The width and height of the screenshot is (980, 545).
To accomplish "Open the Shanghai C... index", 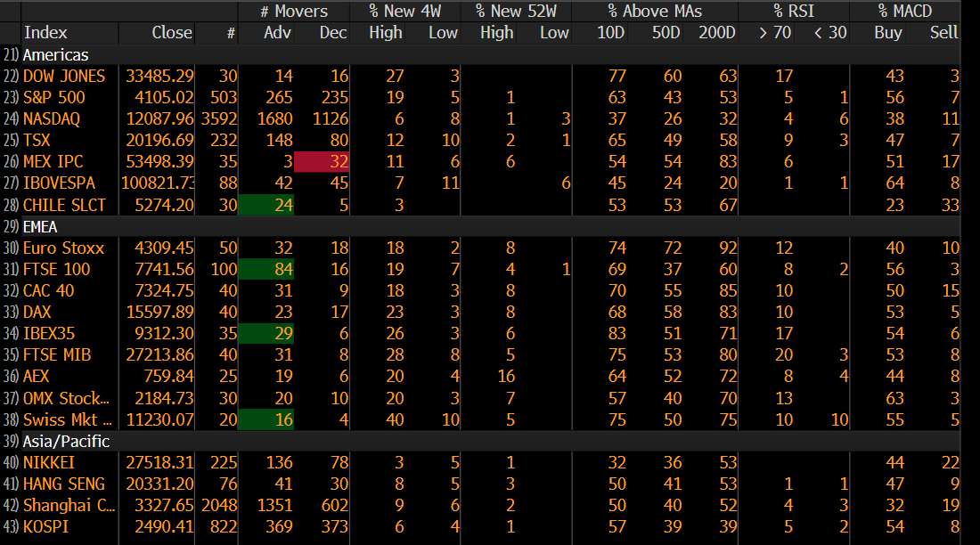I will coord(69,505).
